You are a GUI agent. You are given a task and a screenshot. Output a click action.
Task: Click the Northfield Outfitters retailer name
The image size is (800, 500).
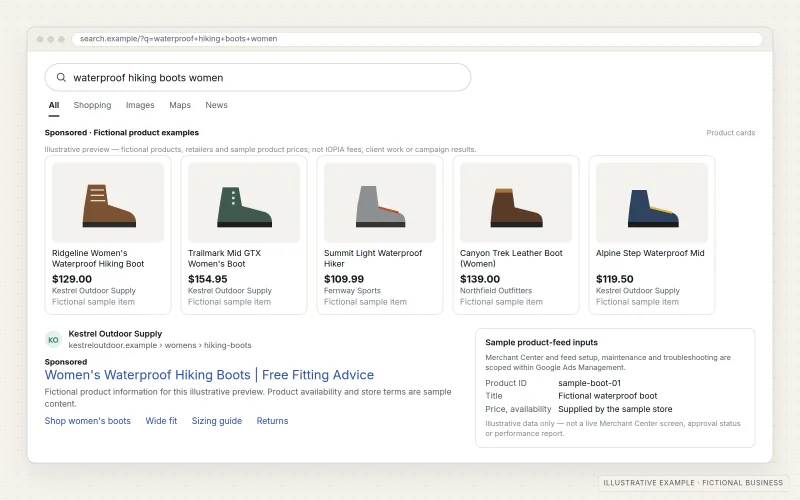click(x=496, y=291)
